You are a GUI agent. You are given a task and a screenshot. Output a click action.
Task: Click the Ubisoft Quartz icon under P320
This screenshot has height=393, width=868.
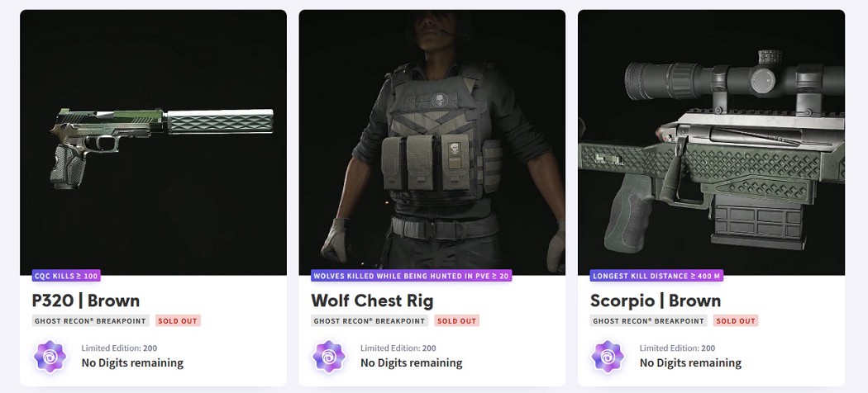(50, 357)
